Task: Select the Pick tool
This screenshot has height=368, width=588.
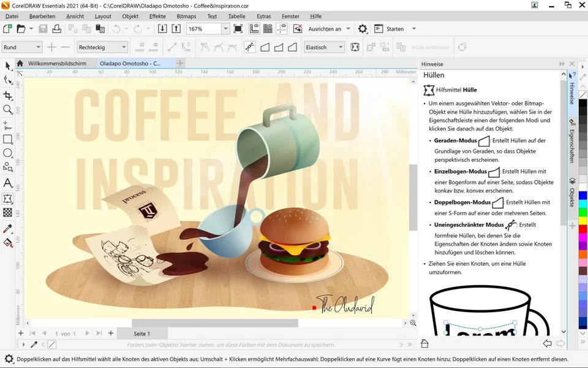Action: click(8, 65)
